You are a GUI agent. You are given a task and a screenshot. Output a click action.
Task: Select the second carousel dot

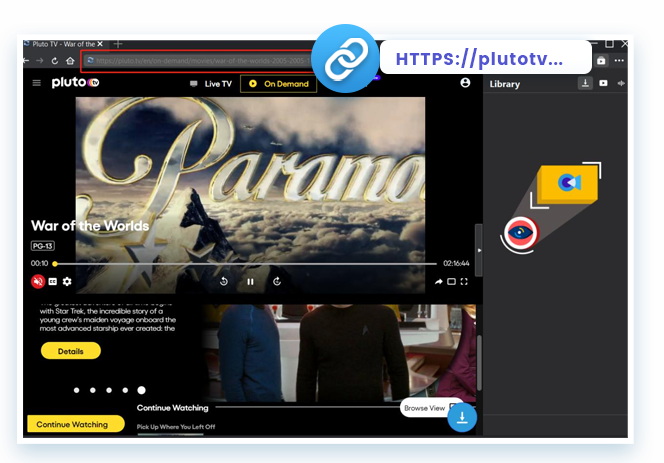coord(93,390)
